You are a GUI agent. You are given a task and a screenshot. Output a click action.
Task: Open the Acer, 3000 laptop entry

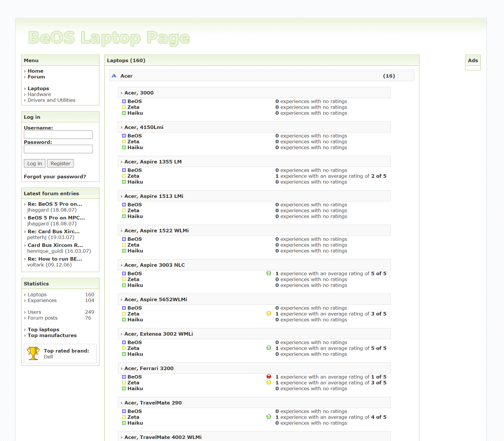pos(139,93)
